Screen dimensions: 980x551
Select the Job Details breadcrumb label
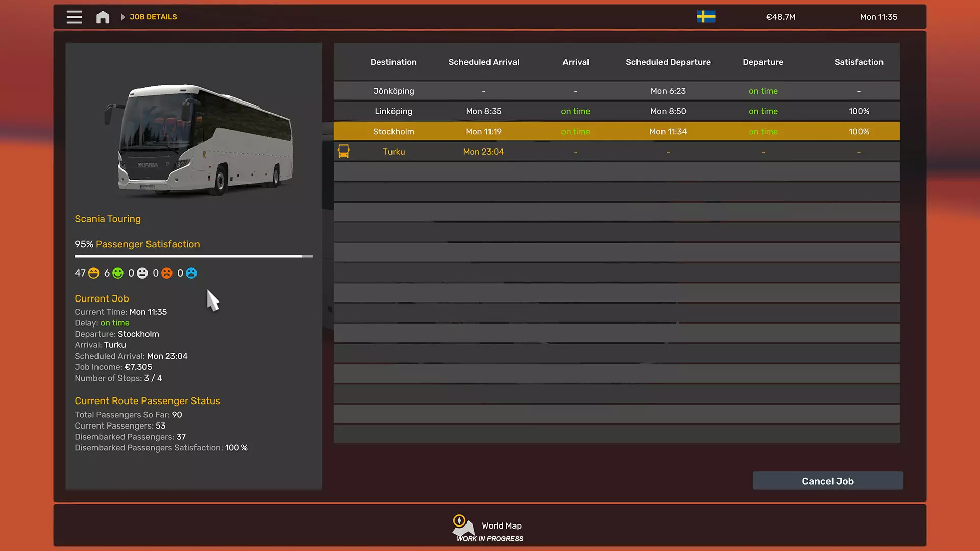[x=153, y=17]
